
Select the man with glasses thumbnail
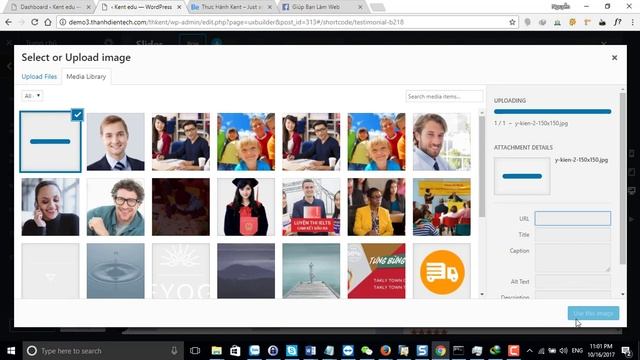pos(116,207)
